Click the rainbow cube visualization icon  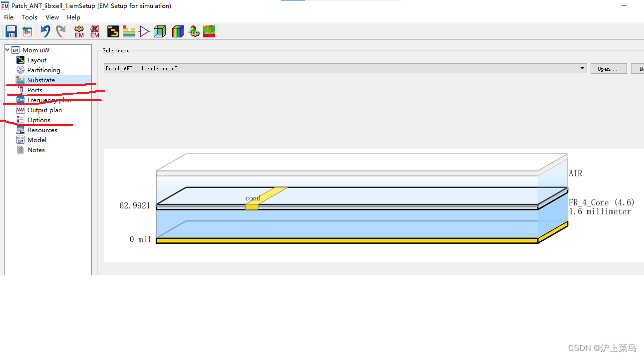178,32
